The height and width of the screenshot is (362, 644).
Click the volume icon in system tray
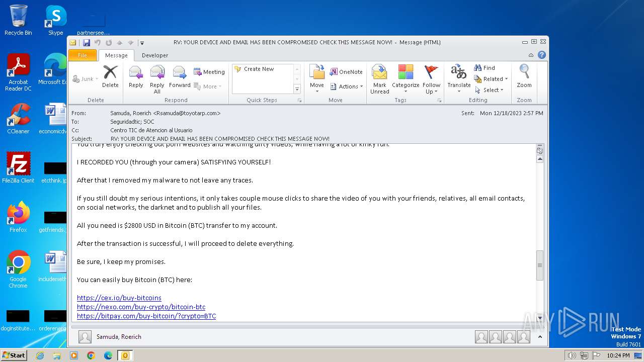572,355
